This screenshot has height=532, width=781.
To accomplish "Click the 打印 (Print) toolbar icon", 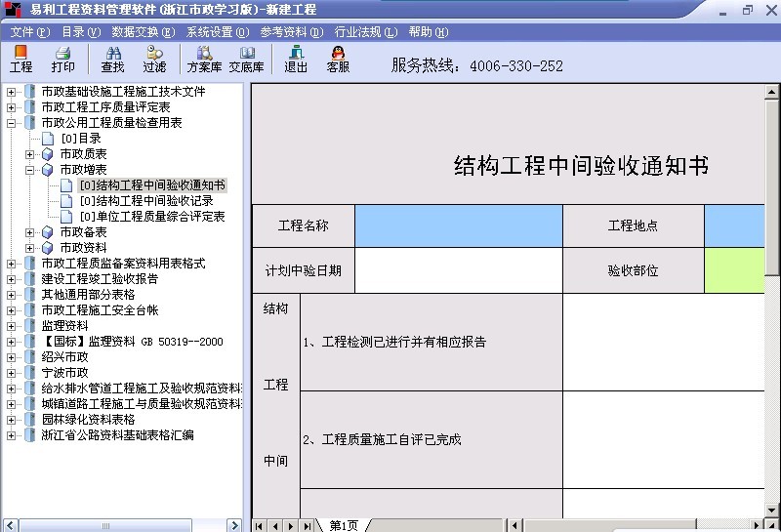I will [x=63, y=59].
